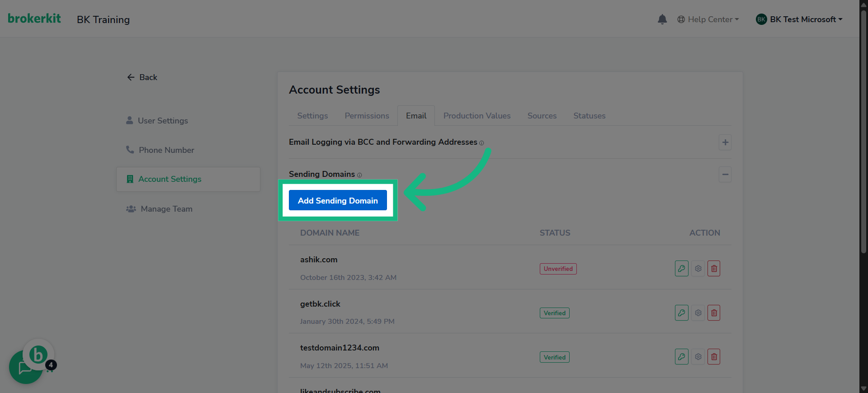The width and height of the screenshot is (868, 393).
Task: Open gear settings for testdomain1234.com
Action: (x=698, y=357)
